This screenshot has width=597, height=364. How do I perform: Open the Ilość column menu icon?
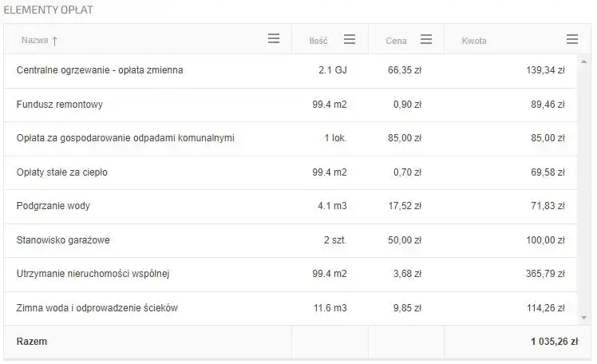point(350,39)
